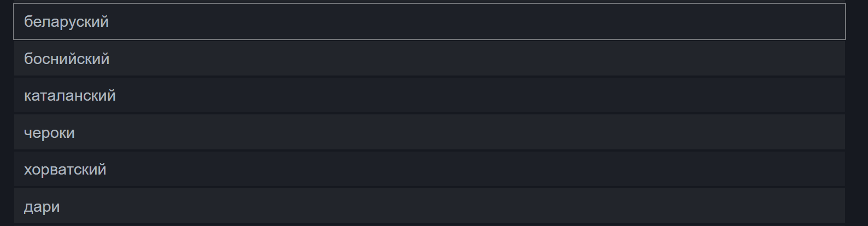The width and height of the screenshot is (868, 226).
Task: Pick каталанский in the list
Action: 70,96
